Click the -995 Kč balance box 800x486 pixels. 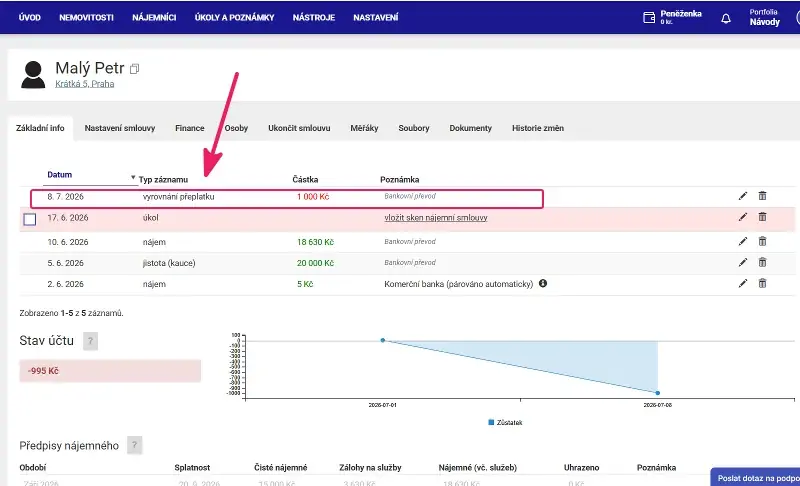coord(110,371)
